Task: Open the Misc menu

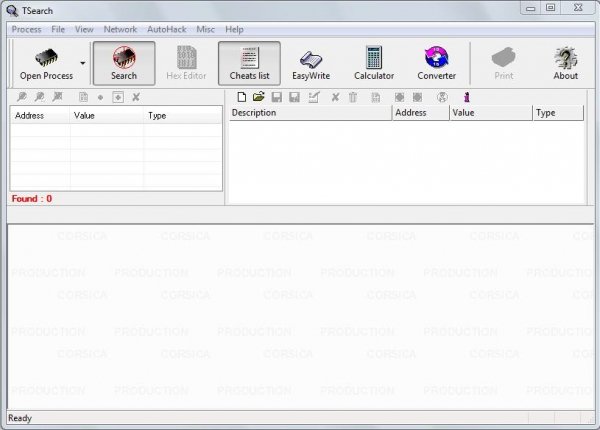Action: [x=205, y=29]
